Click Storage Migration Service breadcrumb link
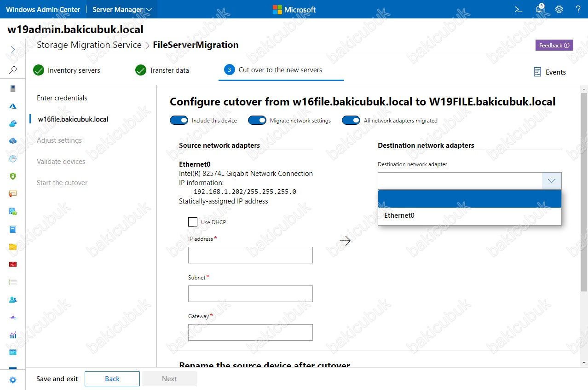Screen dimensions: 588x390 pos(89,45)
